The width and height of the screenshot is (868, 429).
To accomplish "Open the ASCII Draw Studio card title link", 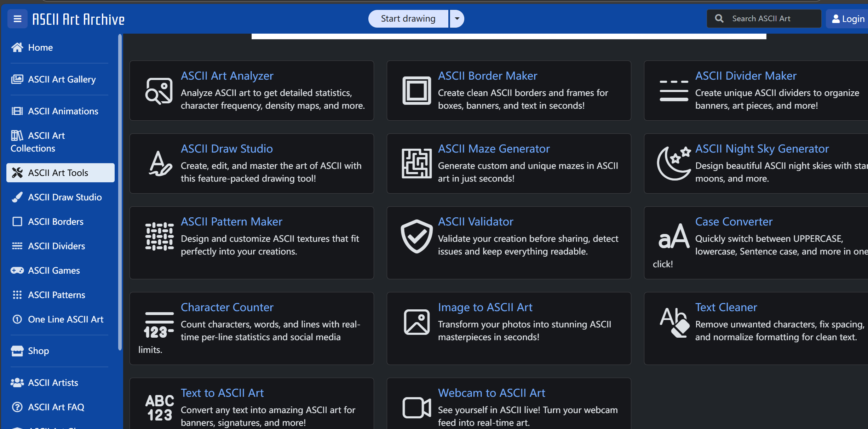I will point(226,149).
